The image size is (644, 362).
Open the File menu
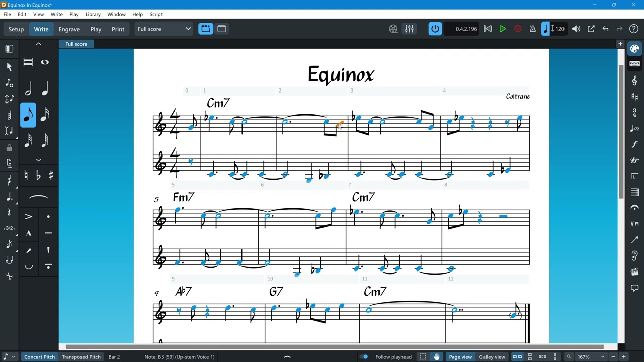pos(7,14)
